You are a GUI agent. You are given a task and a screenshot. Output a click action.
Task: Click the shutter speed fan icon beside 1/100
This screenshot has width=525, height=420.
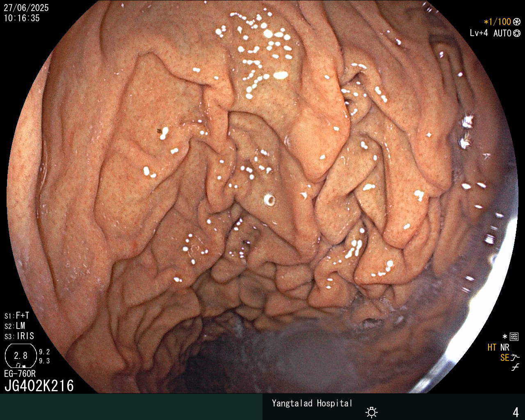tap(517, 22)
